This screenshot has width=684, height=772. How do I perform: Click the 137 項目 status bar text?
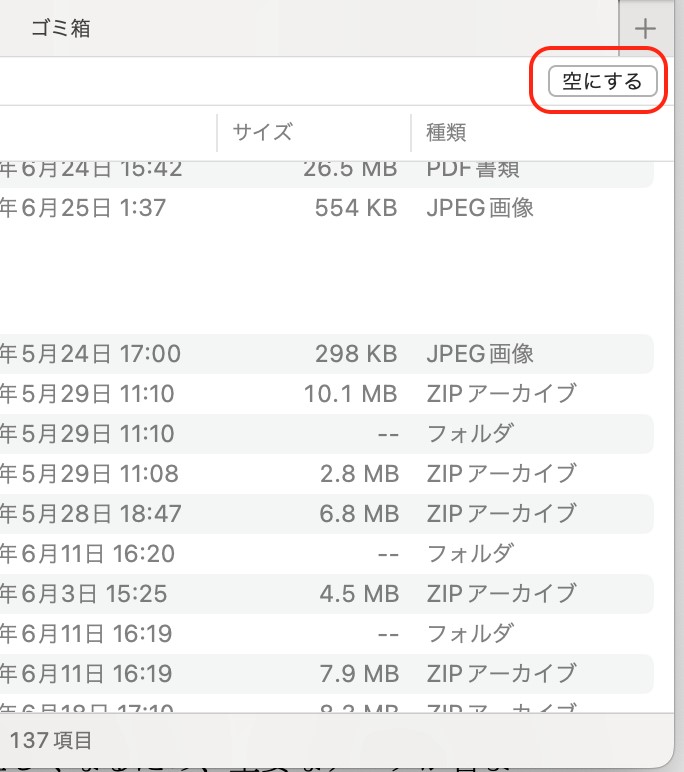[51, 740]
